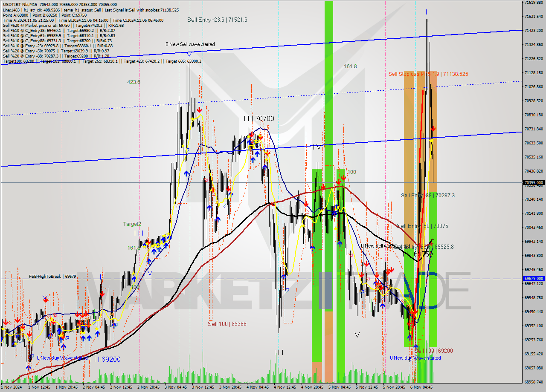Select the 100 level label near green bar
Screen dimensions: 546x392
351,172
